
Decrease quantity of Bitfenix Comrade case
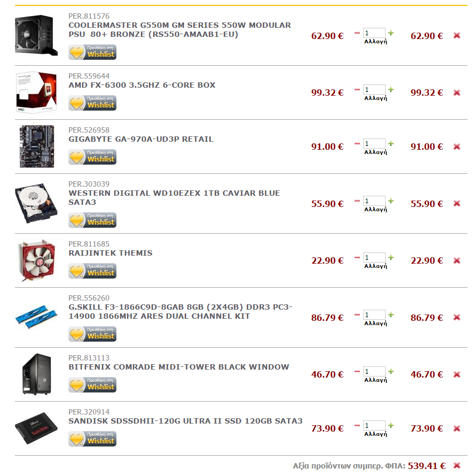357,371
